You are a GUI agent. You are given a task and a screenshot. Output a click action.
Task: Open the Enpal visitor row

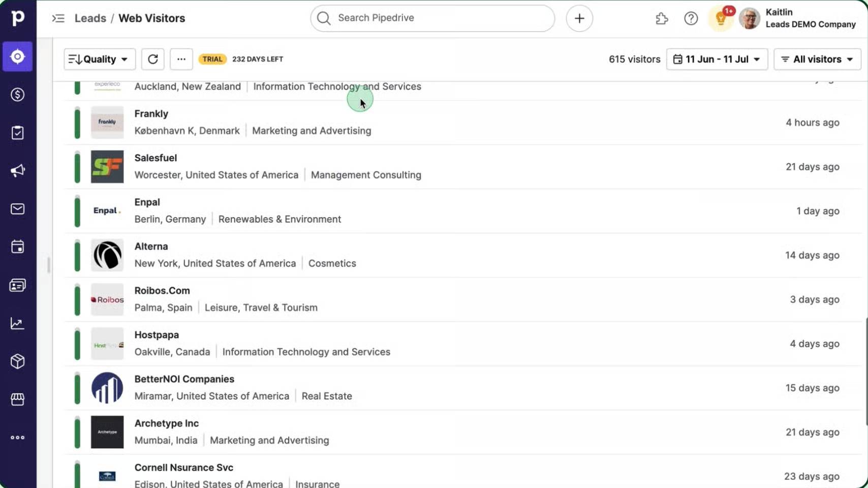[x=463, y=211]
